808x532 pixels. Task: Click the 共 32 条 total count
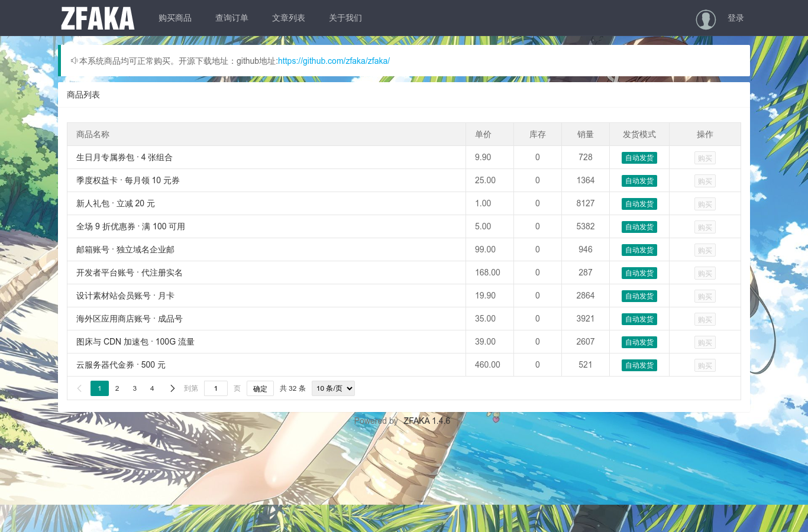293,388
